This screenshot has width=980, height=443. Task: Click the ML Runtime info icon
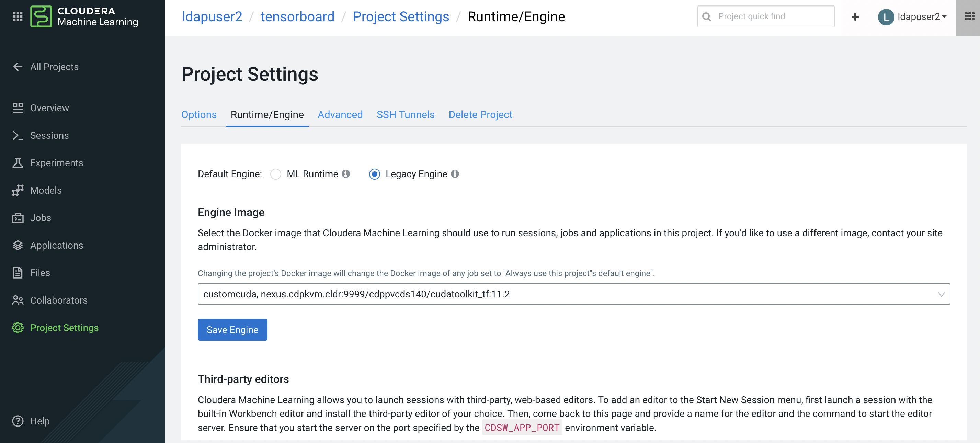pyautogui.click(x=345, y=174)
